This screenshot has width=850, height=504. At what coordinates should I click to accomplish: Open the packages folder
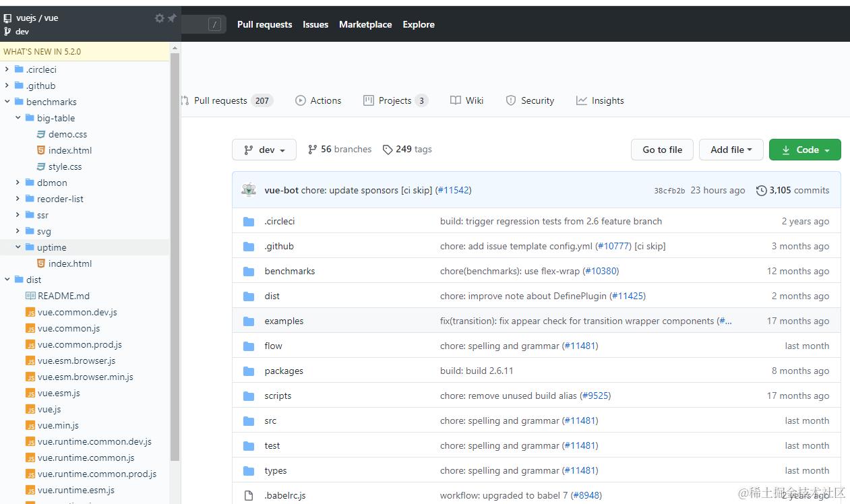(x=284, y=371)
